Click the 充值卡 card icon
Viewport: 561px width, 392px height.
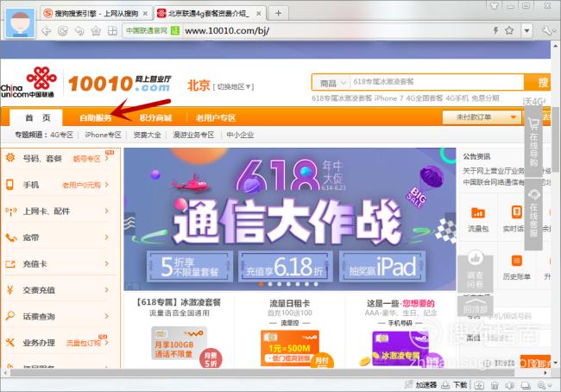[x=10, y=264]
